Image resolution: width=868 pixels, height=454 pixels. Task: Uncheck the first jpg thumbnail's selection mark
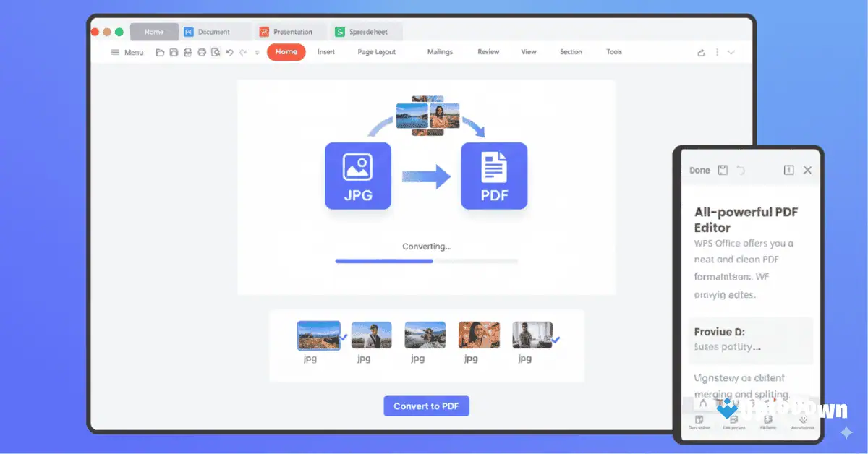click(345, 337)
